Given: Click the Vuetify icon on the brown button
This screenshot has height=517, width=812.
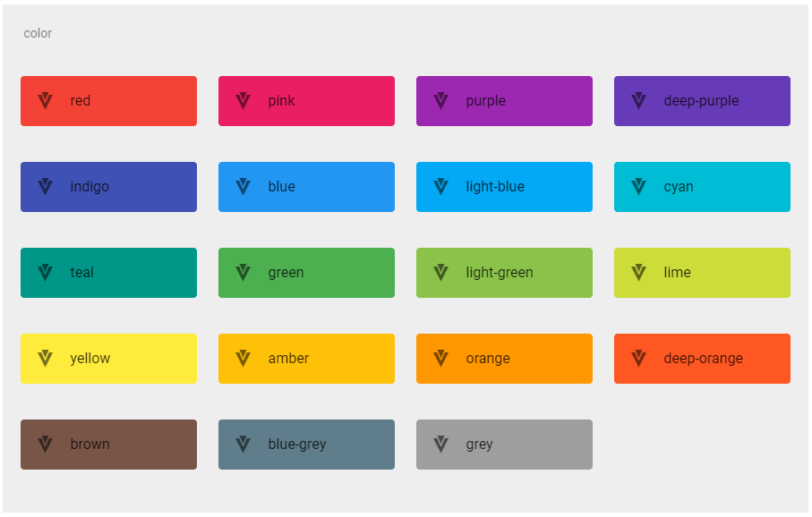Looking at the screenshot, I should click(x=45, y=445).
